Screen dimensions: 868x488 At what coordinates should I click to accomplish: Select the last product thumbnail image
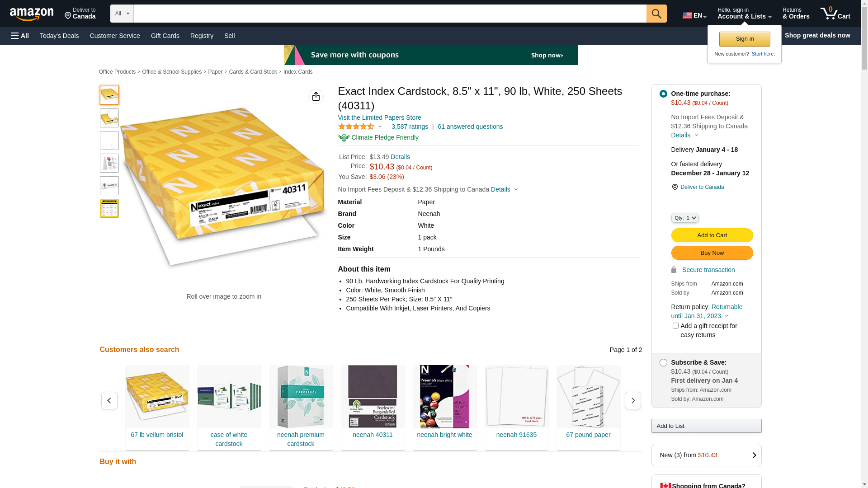pyautogui.click(x=109, y=208)
